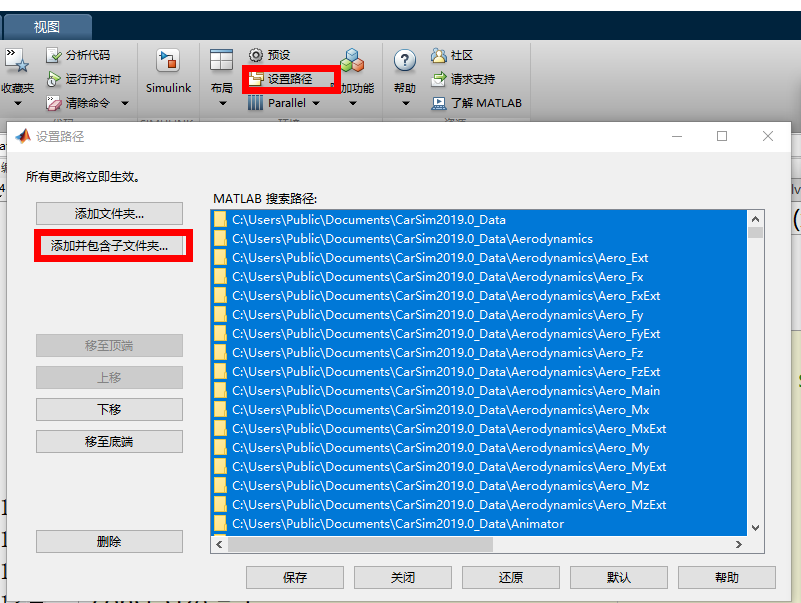Viewport: 801px width, 603px height.
Task: Click the path list scroll-down arrow
Action: point(756,528)
